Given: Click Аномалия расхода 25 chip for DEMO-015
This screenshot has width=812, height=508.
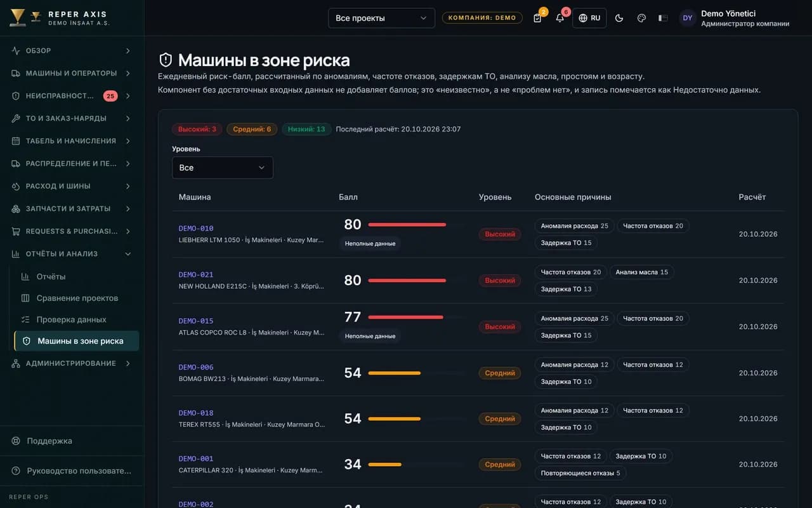Looking at the screenshot, I should point(575,318).
